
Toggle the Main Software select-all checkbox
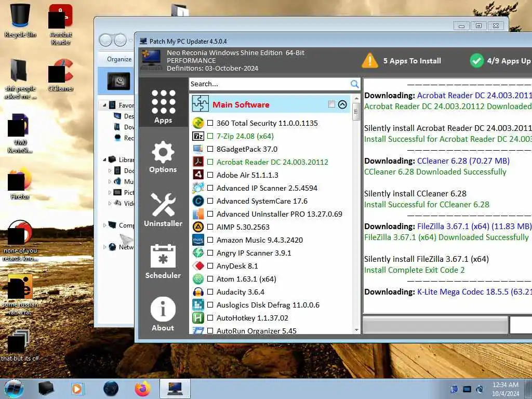[331, 104]
